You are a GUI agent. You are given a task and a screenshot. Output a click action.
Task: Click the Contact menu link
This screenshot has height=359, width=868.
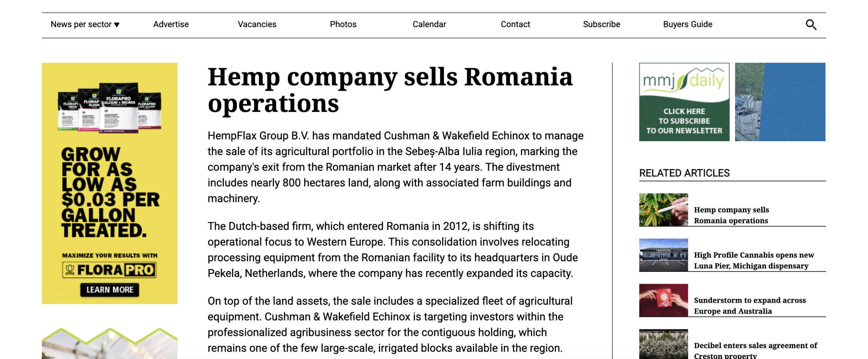pos(515,24)
